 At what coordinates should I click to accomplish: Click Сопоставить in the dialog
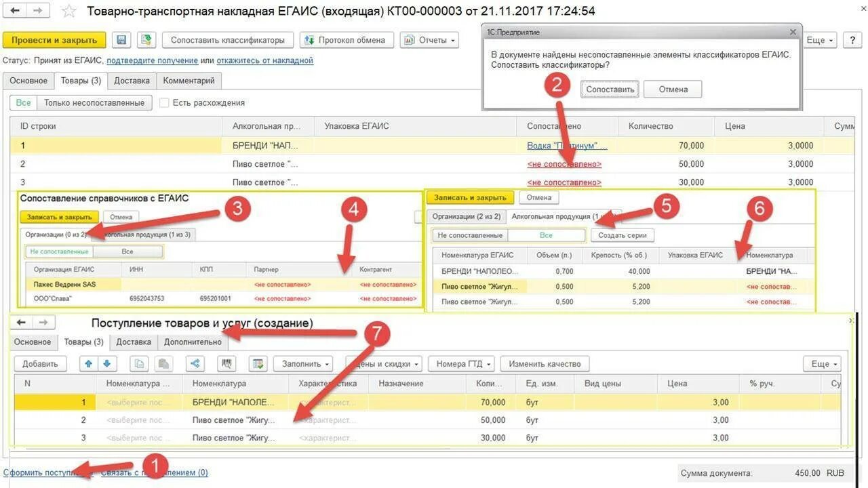[x=610, y=89]
